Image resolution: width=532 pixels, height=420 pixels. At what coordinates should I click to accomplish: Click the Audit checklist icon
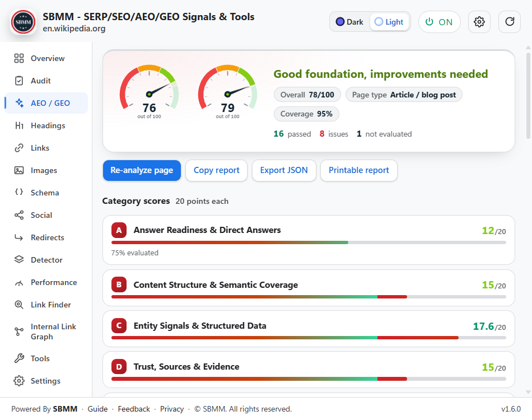19,81
